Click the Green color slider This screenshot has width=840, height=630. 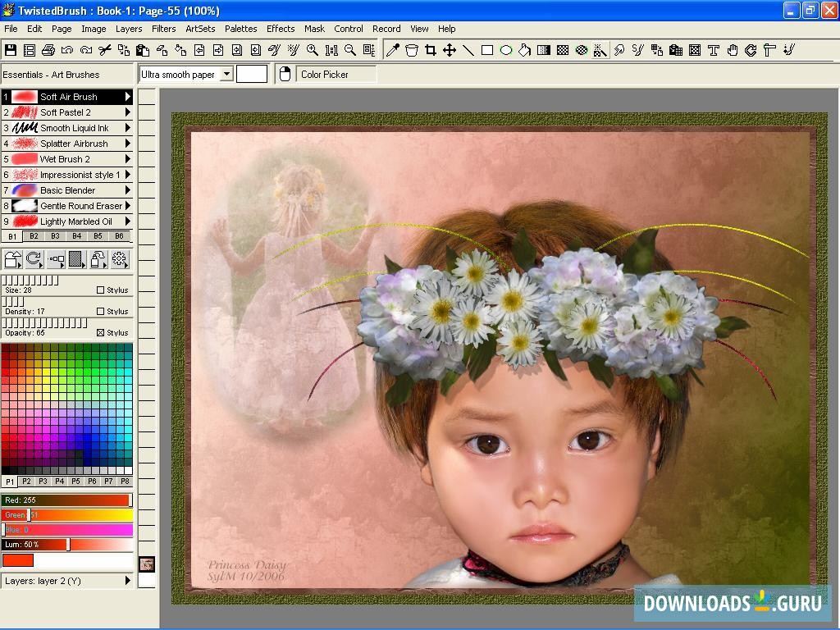coord(67,515)
